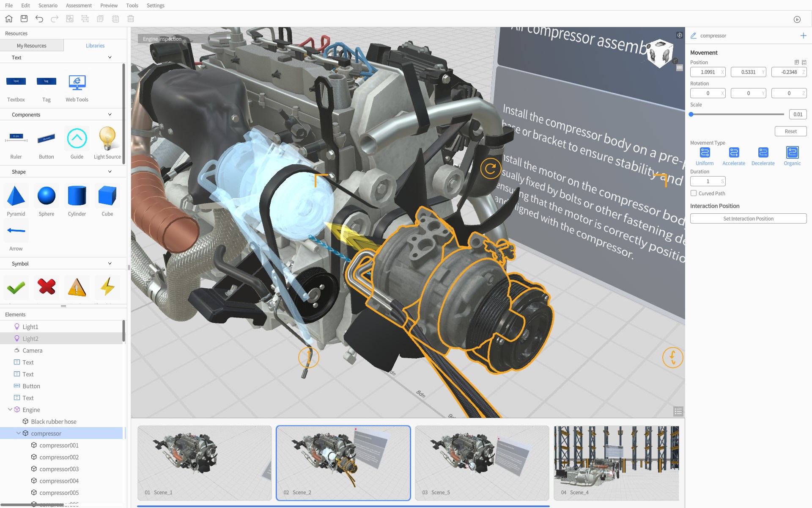
Task: Collapse the Shape section
Action: [110, 171]
